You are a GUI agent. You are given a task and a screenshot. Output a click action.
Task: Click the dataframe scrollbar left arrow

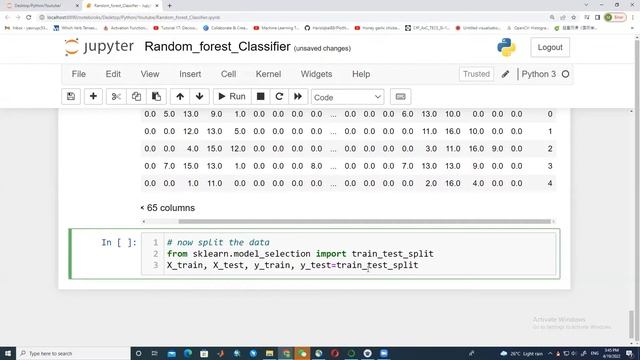pos(144,222)
